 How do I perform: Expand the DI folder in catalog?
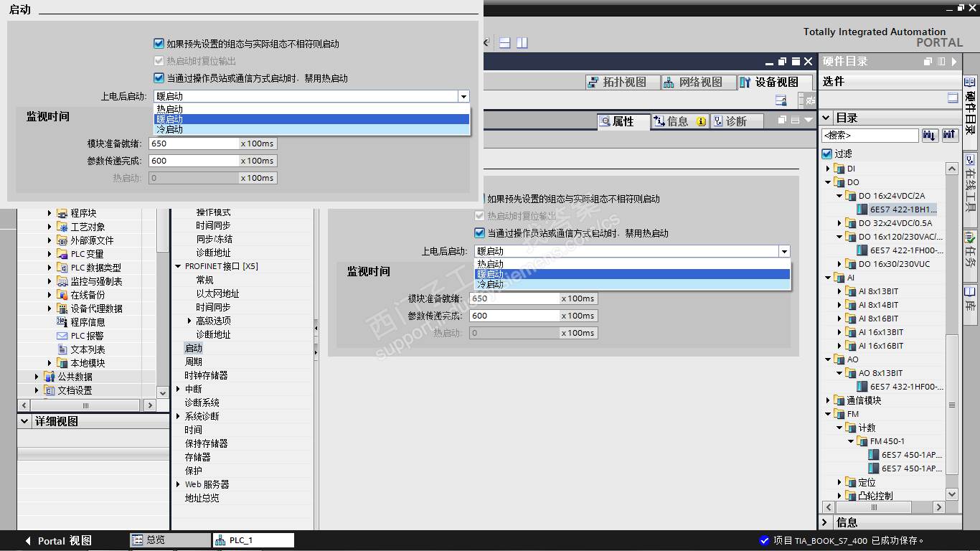827,169
